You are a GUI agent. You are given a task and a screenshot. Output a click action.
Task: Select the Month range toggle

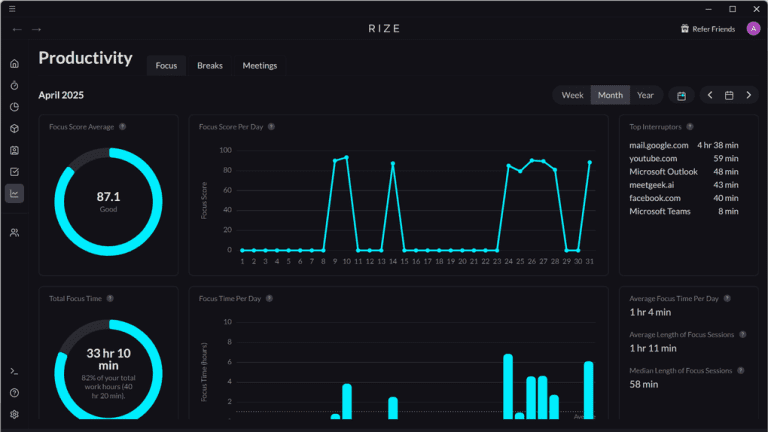610,95
